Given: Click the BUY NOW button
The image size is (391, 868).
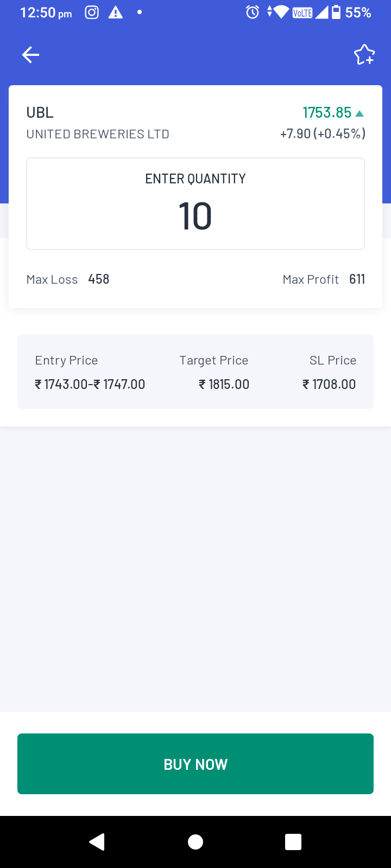Looking at the screenshot, I should coord(195,764).
